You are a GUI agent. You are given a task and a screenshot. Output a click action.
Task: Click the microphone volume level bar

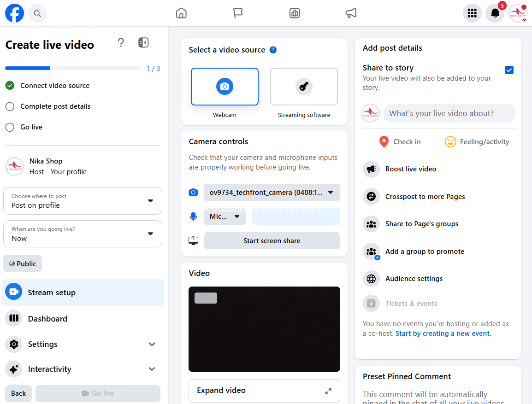[x=296, y=217]
